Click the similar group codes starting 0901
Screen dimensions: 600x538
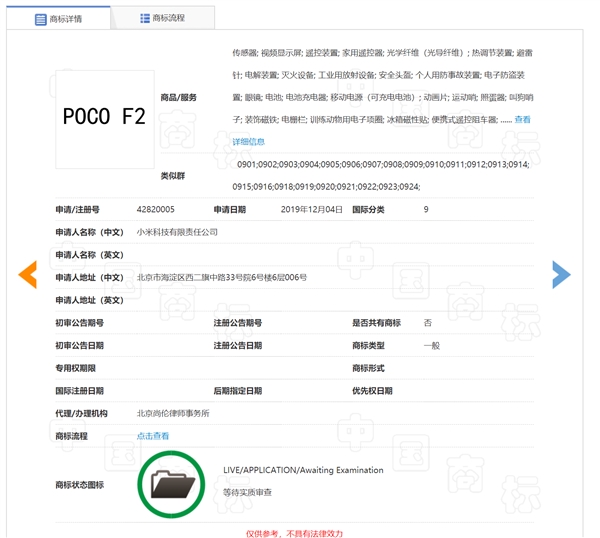pos(383,164)
